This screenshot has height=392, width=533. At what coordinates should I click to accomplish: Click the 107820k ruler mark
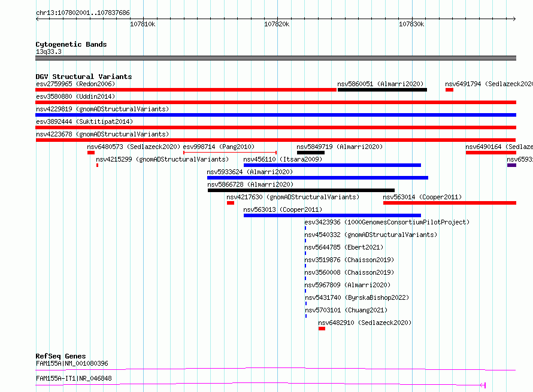(277, 24)
